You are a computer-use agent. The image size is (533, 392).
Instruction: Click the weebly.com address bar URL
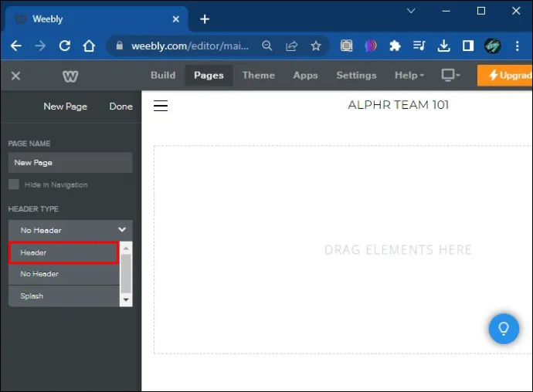click(190, 46)
